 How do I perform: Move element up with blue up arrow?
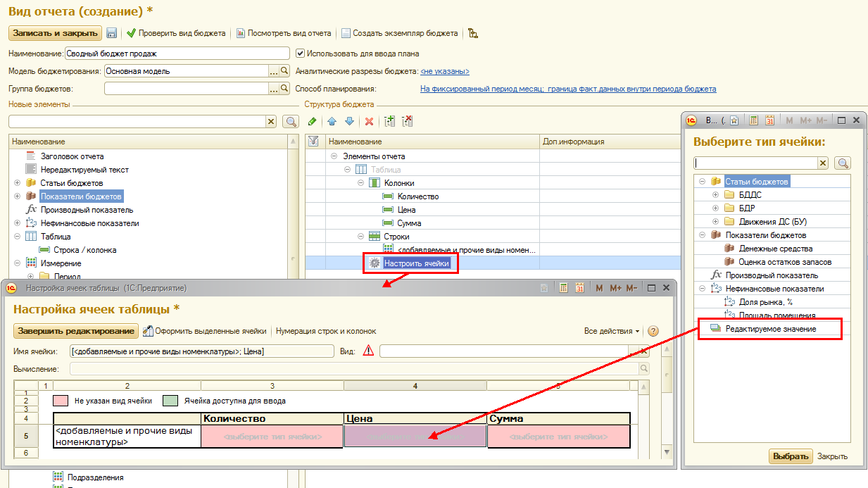(332, 121)
